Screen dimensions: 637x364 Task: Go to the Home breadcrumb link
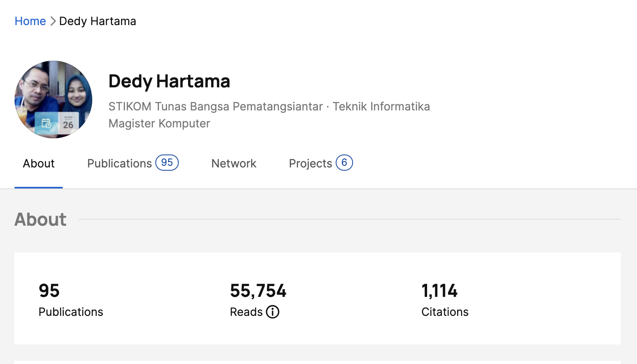coord(30,21)
